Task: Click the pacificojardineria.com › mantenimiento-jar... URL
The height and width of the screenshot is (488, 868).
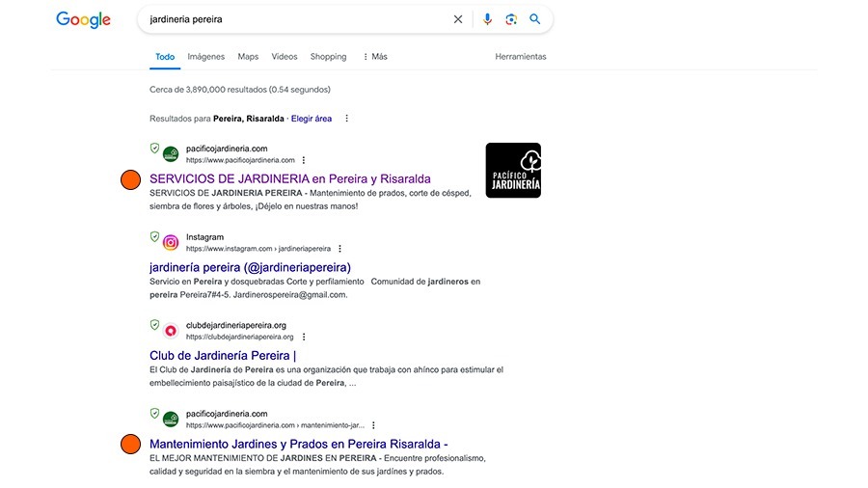Action: pyautogui.click(x=275, y=425)
